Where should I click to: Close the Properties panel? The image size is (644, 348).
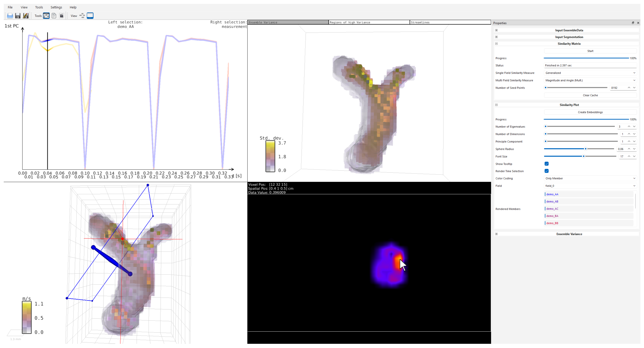pyautogui.click(x=638, y=23)
